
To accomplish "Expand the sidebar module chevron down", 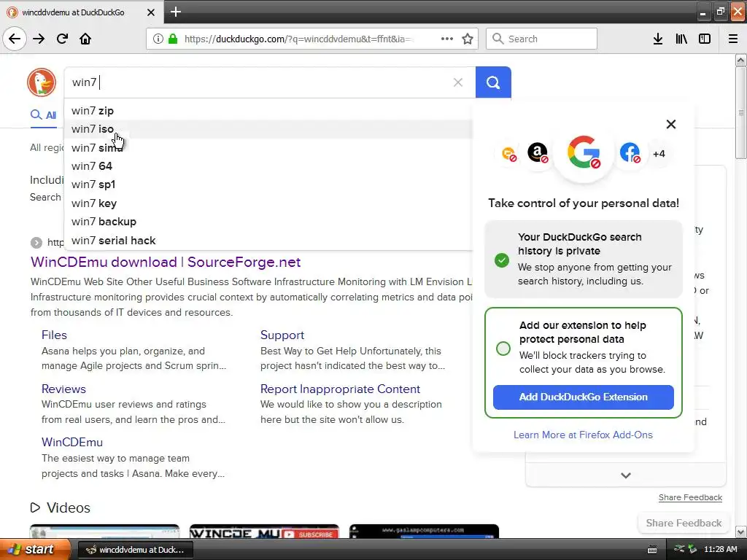I will (x=626, y=475).
